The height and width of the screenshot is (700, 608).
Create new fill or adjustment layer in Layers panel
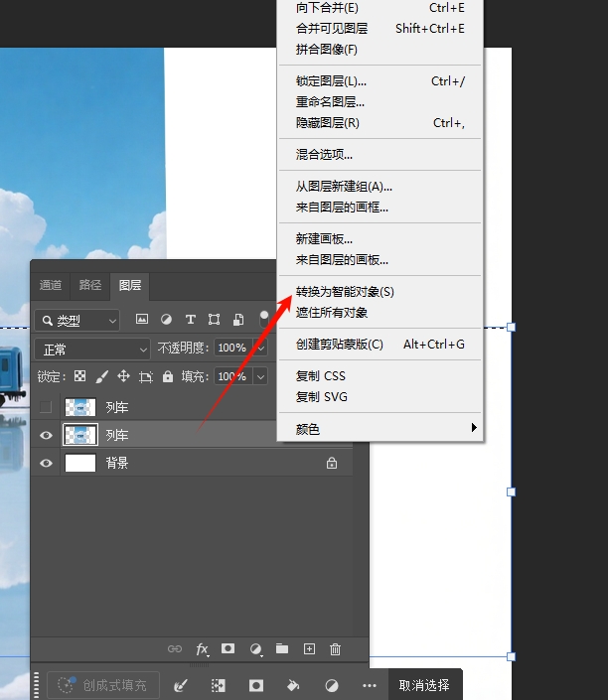click(x=255, y=649)
